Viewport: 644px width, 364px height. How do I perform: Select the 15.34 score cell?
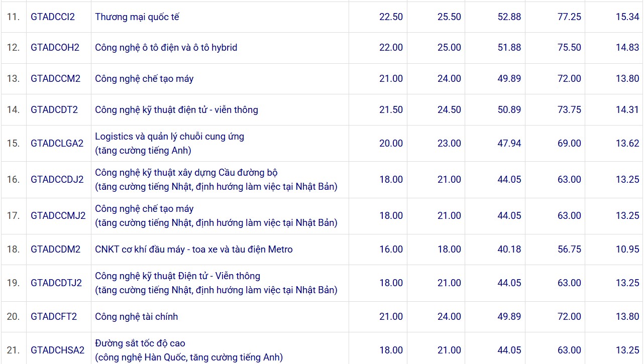point(627,17)
